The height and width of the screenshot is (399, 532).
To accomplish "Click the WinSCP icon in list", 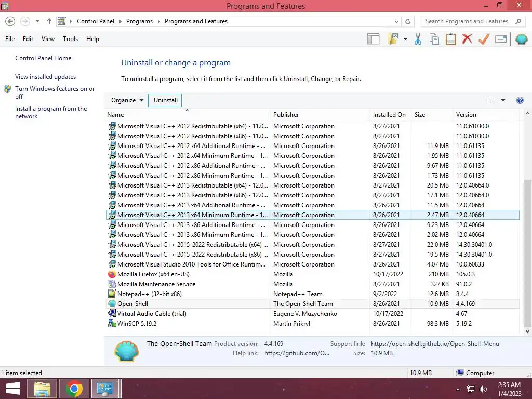I will pyautogui.click(x=112, y=323).
